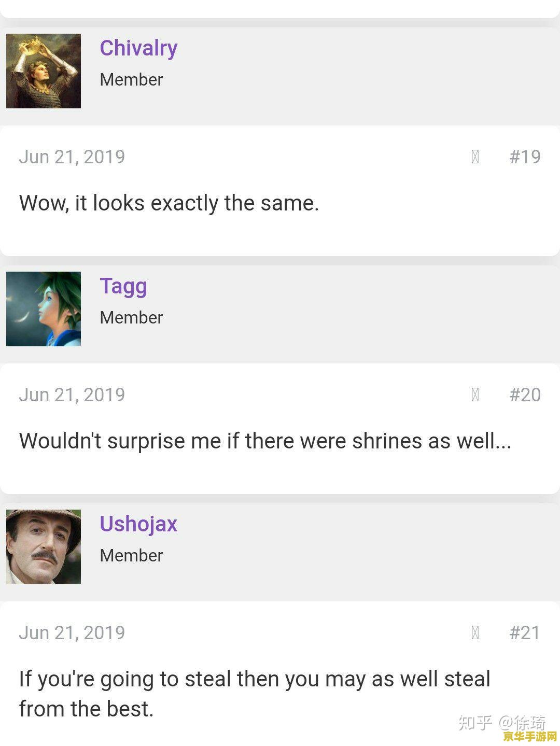560x746 pixels.
Task: Click Ushojax's "steal from the best" message
Action: click(254, 694)
